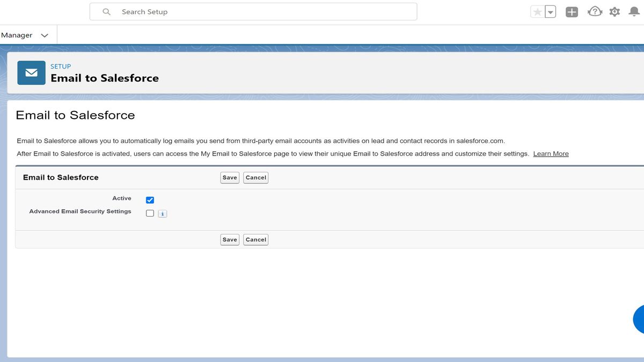
Task: Click the Email to Salesforce envelope icon
Action: click(31, 72)
